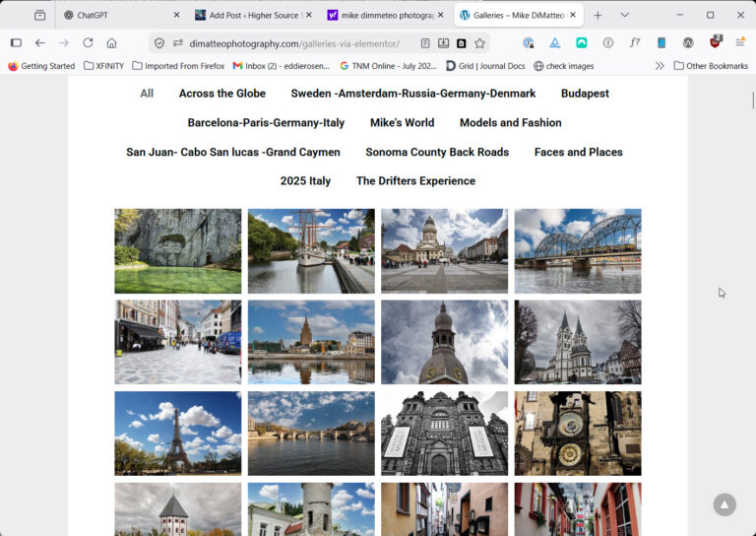This screenshot has height=536, width=756.
Task: Filter by San Juan- Cabo San lucas -Grand Caymen
Action: pos(233,152)
